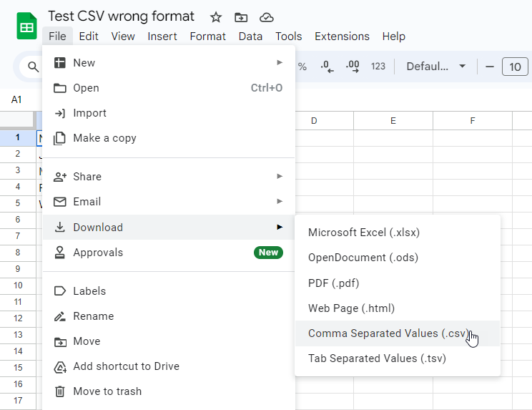Click the document title Test CSV wrong format
Image resolution: width=532 pixels, height=410 pixels.
[x=121, y=16]
